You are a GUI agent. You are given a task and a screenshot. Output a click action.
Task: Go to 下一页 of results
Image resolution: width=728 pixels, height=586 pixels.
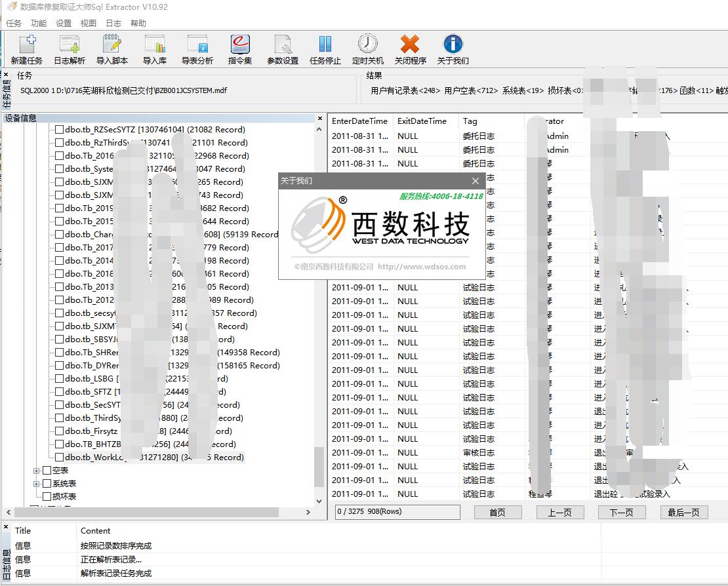pos(621,512)
